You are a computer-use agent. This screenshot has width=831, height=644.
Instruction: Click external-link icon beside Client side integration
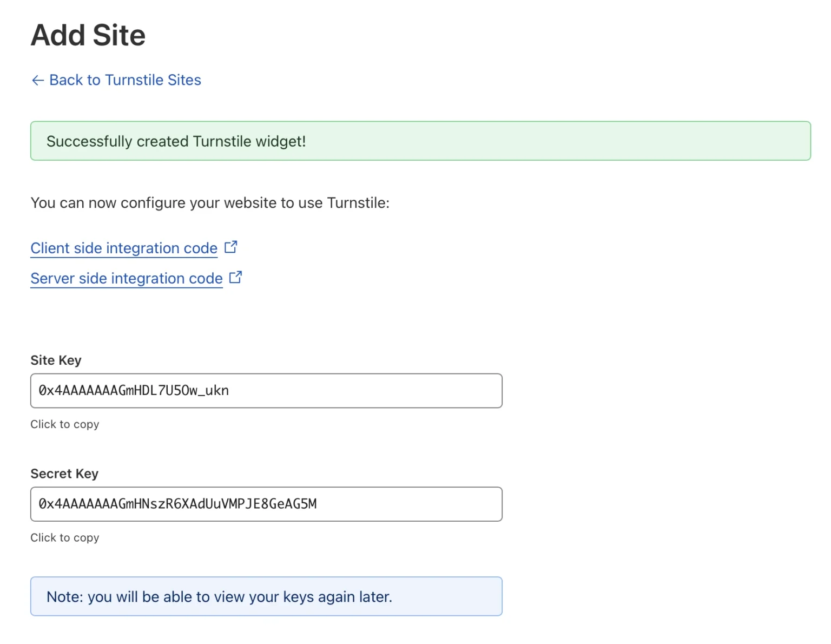pyautogui.click(x=231, y=247)
